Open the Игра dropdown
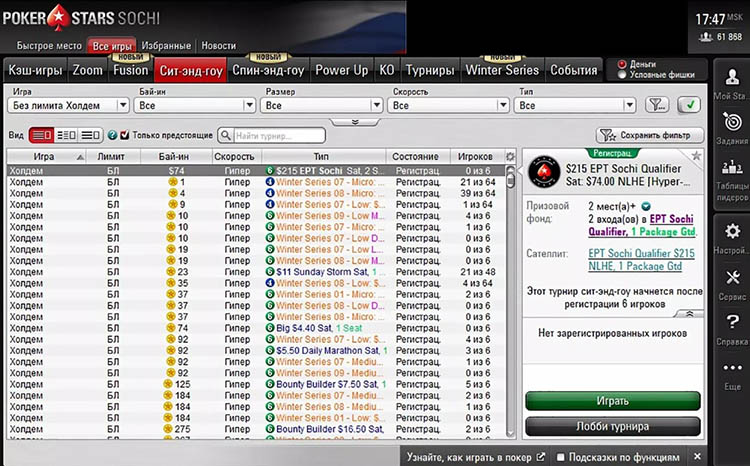The height and width of the screenshot is (466, 750). click(x=68, y=105)
